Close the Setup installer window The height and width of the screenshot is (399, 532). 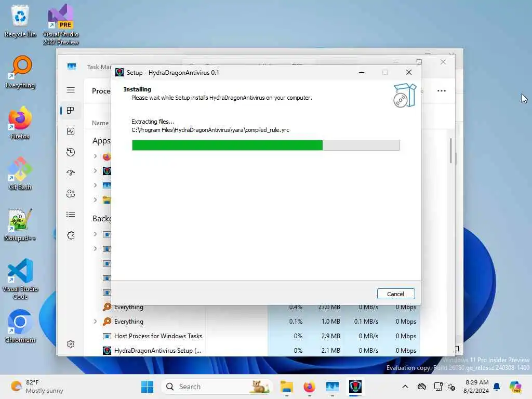pyautogui.click(x=409, y=72)
